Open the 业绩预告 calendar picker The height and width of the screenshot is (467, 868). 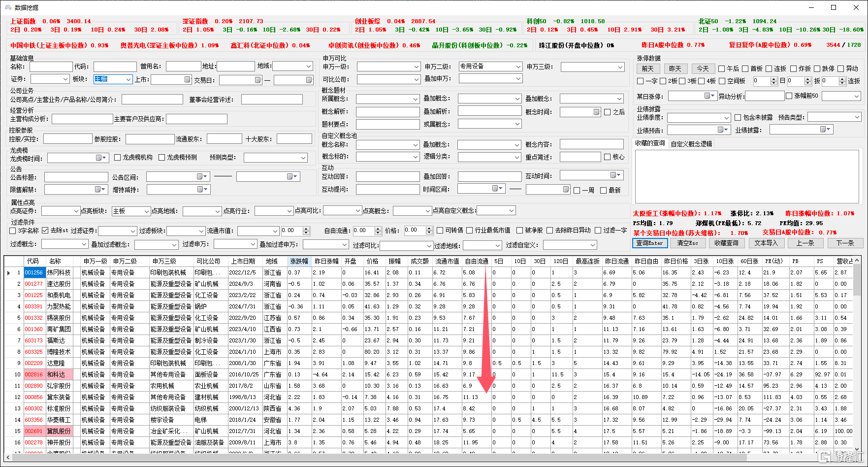click(x=723, y=130)
